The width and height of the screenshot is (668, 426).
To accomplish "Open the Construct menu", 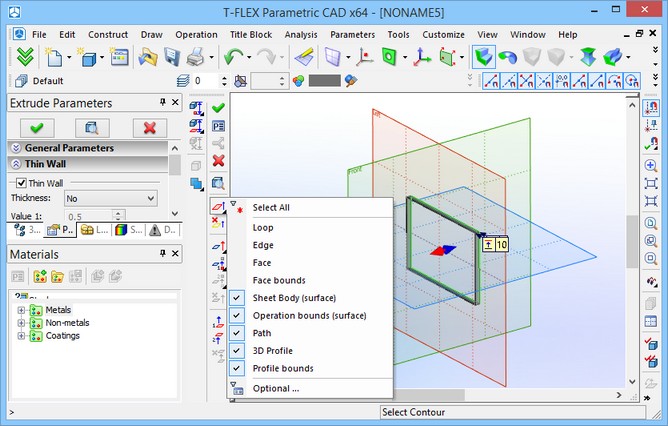I will [108, 35].
